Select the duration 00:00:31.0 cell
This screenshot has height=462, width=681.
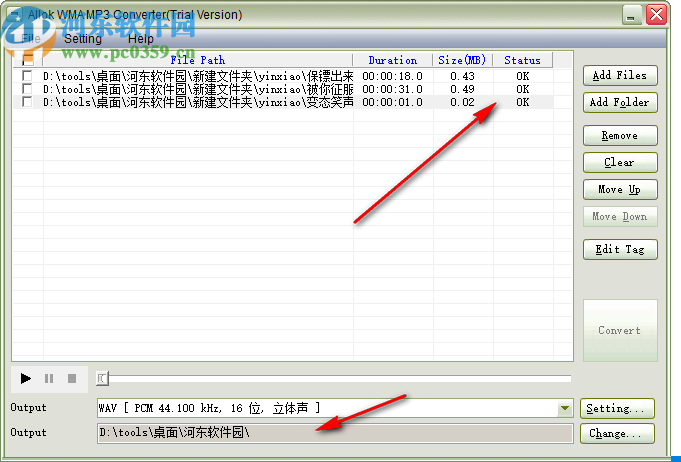[393, 89]
